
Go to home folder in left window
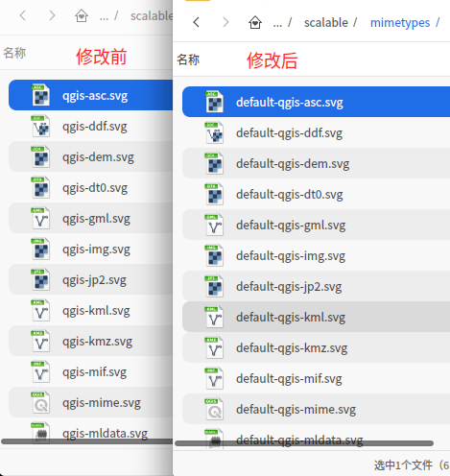82,15
